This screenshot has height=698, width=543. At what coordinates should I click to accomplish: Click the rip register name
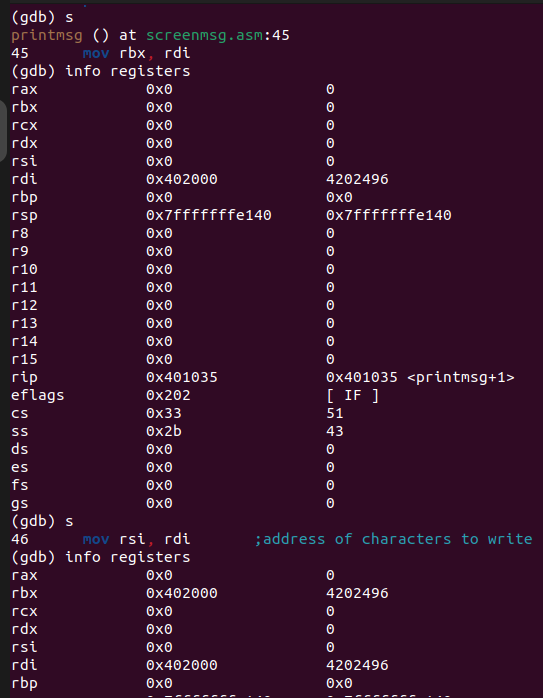pos(24,377)
